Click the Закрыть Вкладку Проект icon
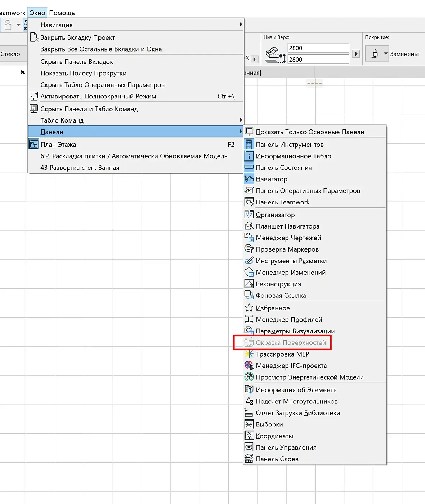The height and width of the screenshot is (504, 425). pyautogui.click(x=34, y=37)
